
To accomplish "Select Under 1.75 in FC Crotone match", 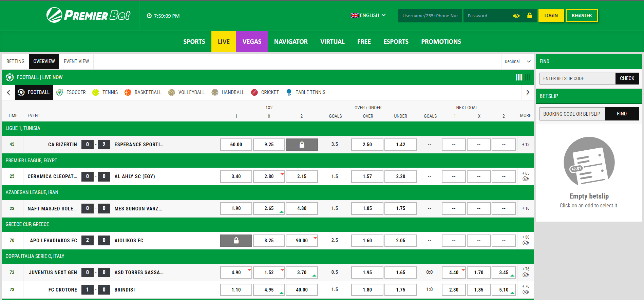I will [400, 290].
